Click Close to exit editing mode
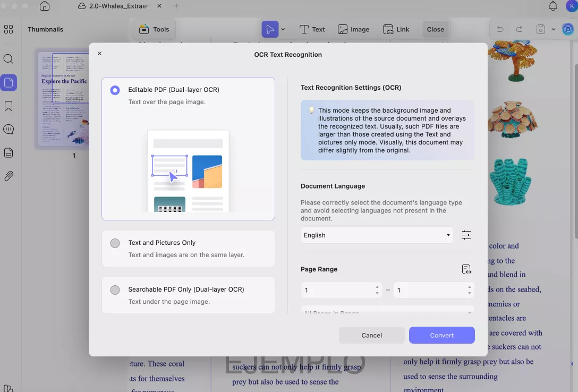This screenshot has width=578, height=392. tap(435, 29)
